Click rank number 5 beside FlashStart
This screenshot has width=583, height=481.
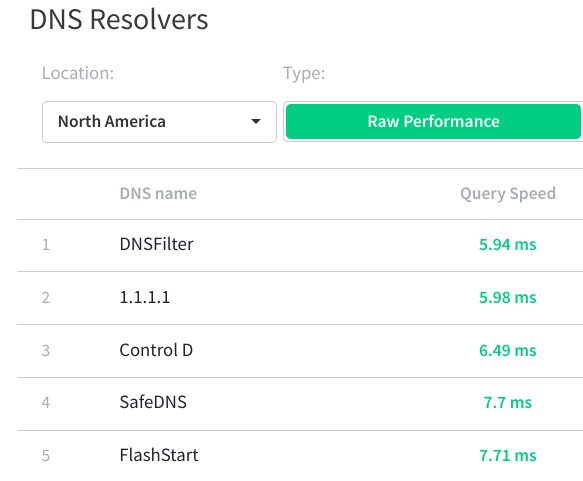46,456
